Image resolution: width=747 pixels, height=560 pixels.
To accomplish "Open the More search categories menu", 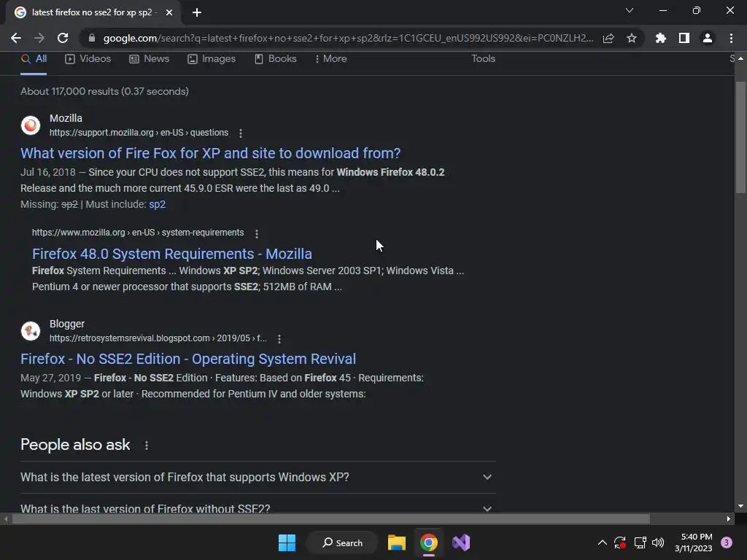I will tap(330, 59).
